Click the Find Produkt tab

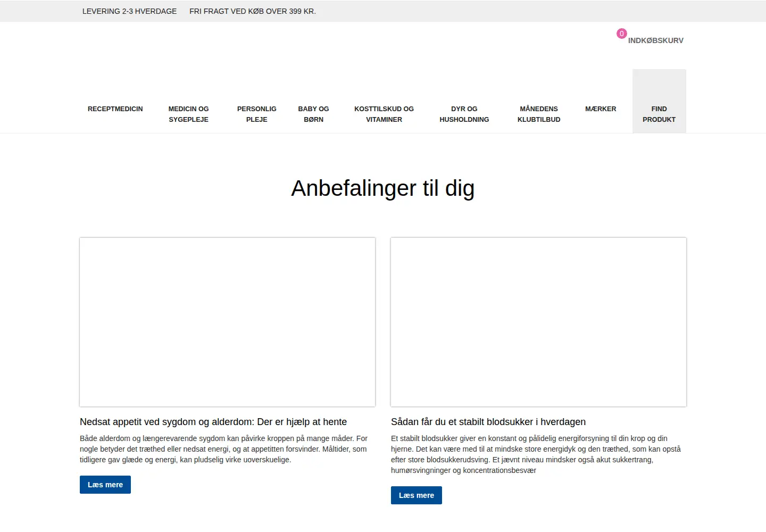pyautogui.click(x=659, y=101)
